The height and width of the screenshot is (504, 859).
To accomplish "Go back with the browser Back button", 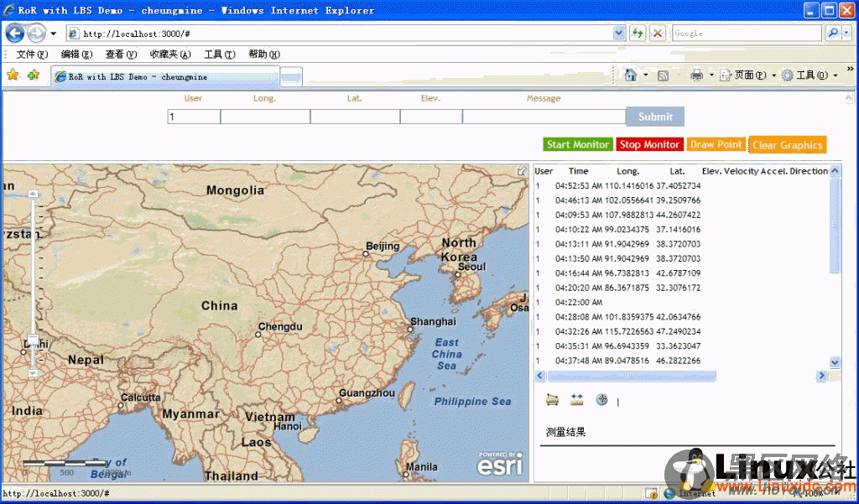I will [x=15, y=34].
